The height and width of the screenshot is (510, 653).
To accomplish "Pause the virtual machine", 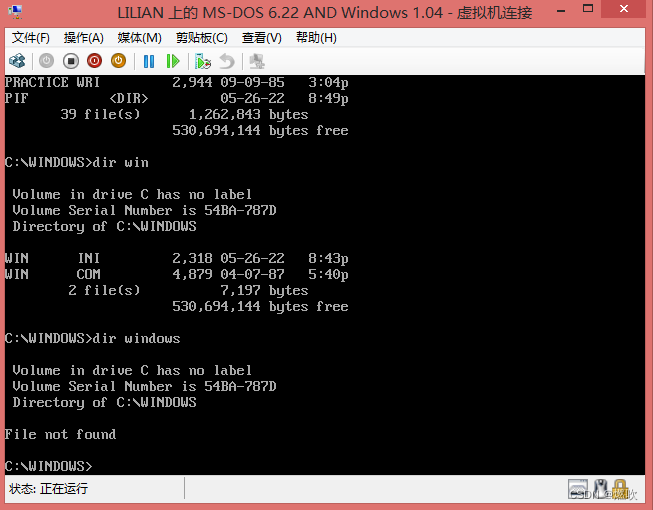I will [149, 61].
